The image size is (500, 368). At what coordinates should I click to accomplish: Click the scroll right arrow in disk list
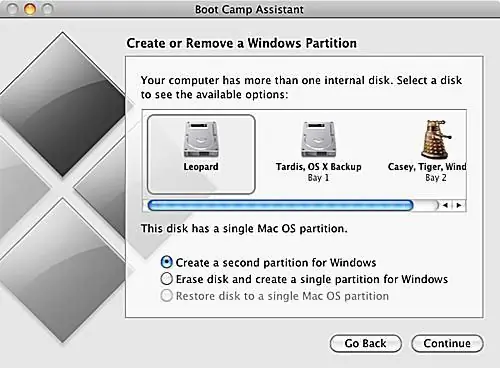(x=459, y=205)
